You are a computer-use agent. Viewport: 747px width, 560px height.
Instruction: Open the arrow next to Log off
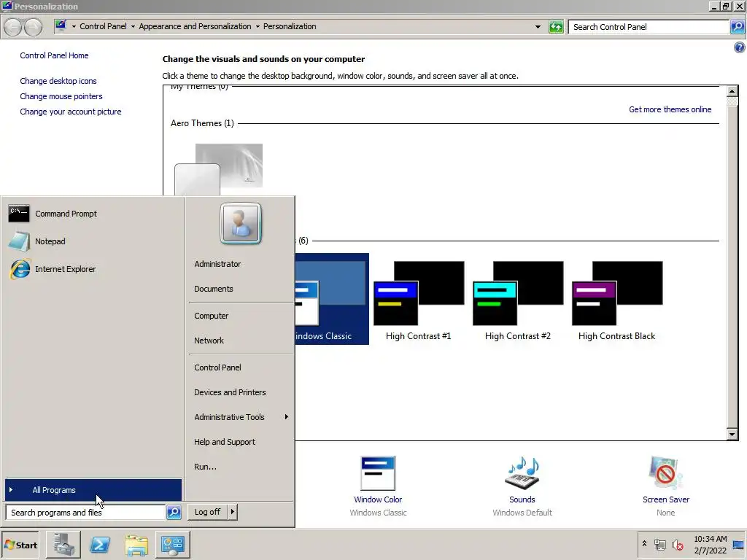point(232,512)
